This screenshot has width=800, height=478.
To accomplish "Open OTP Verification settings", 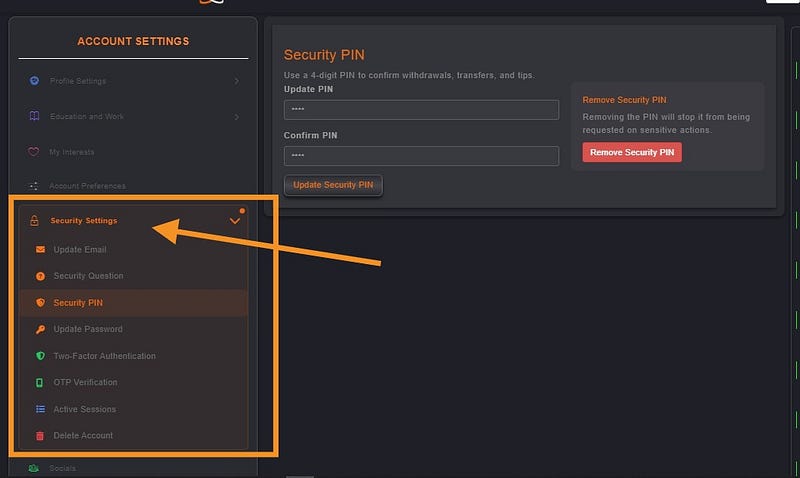I will pyautogui.click(x=85, y=382).
